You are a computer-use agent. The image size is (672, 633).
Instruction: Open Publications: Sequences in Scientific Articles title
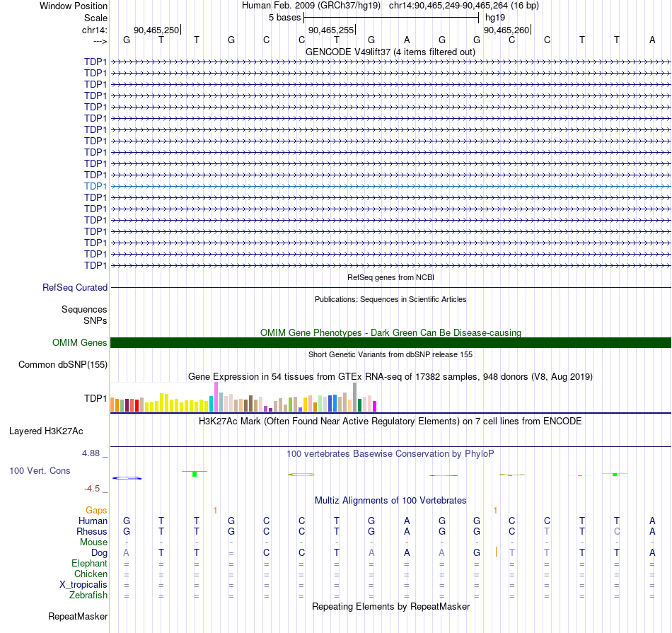(x=390, y=299)
